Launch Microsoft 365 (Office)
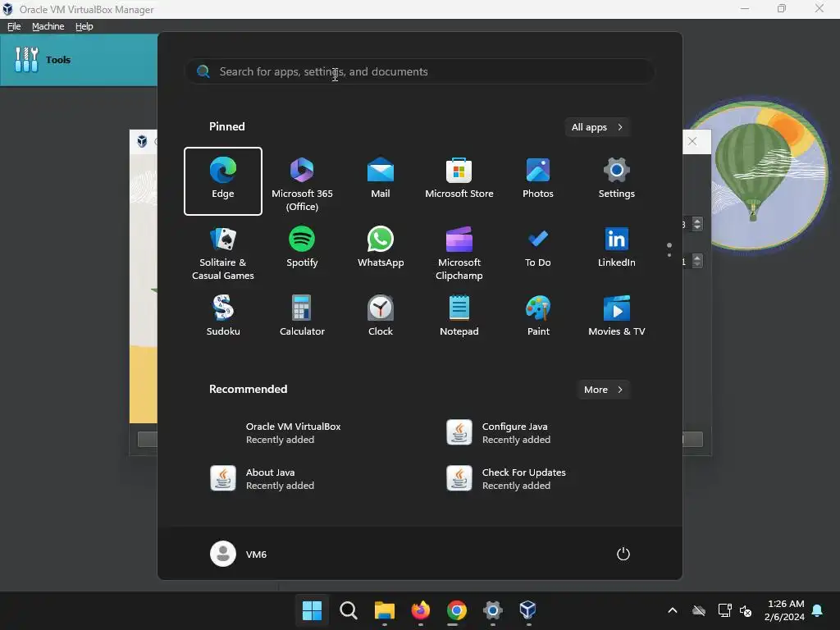 pyautogui.click(x=302, y=181)
